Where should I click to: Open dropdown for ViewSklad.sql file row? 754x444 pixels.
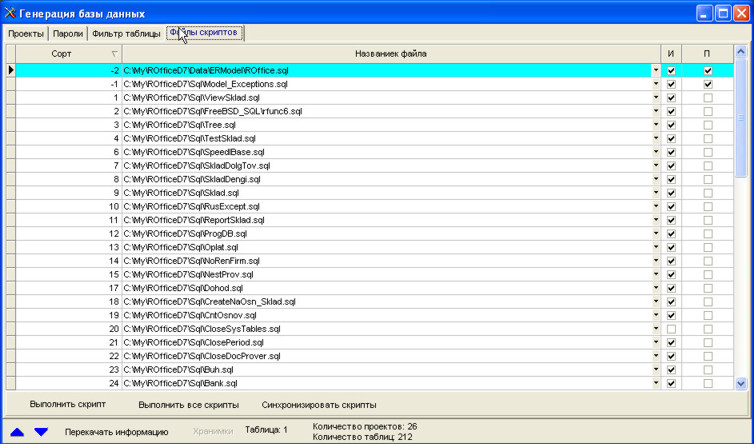pos(656,98)
